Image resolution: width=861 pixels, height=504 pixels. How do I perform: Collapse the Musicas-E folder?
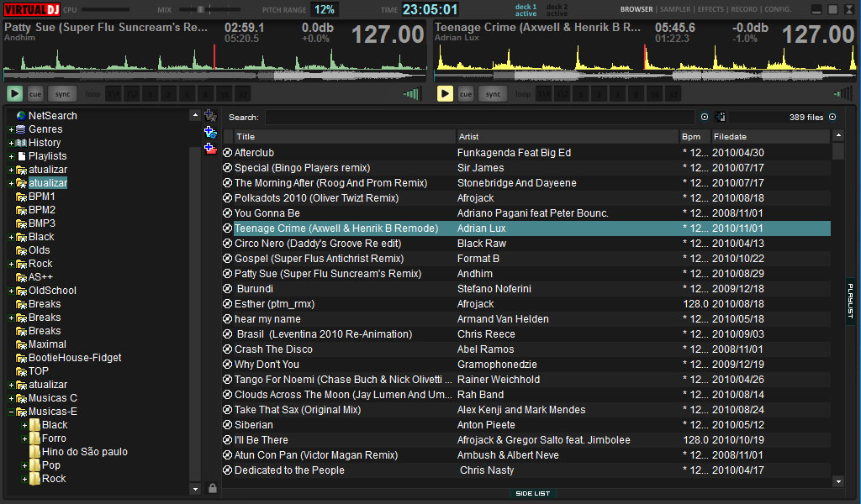tap(11, 412)
